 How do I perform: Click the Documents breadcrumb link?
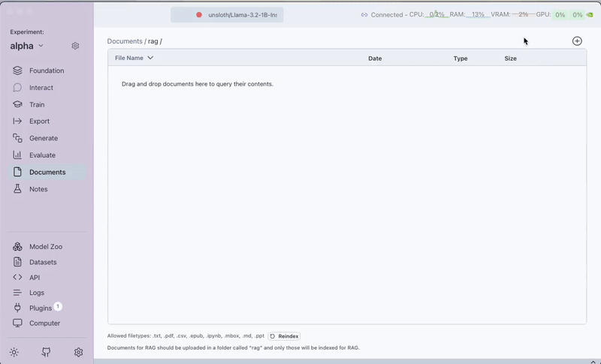125,41
